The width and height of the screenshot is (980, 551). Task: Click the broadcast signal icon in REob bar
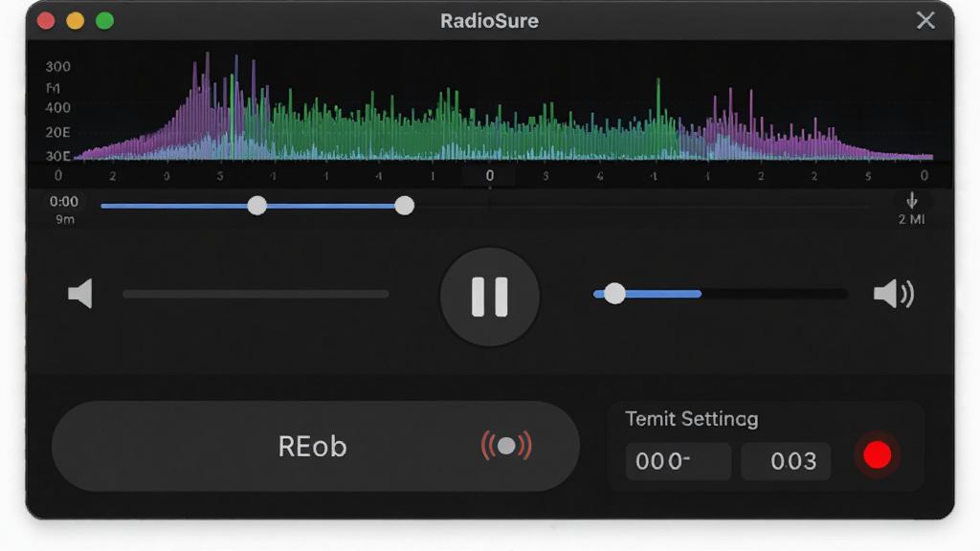[506, 446]
